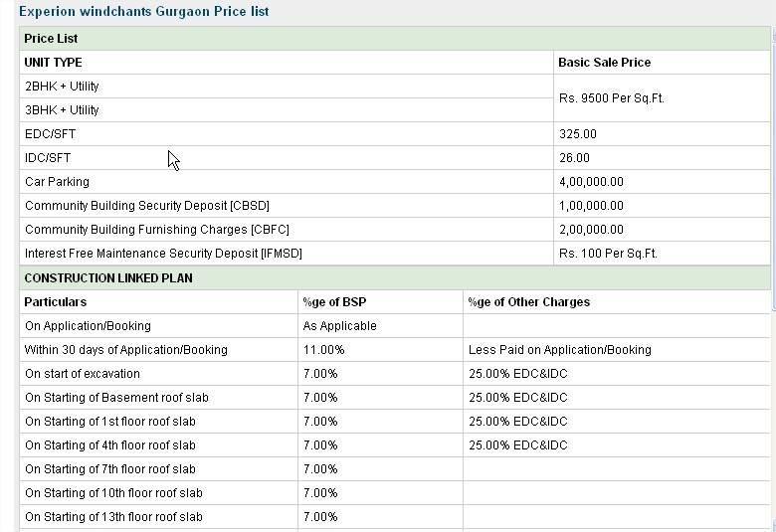
Task: Click the 'CONSTRUCTION LINKED PLAN' section header
Action: coord(395,278)
